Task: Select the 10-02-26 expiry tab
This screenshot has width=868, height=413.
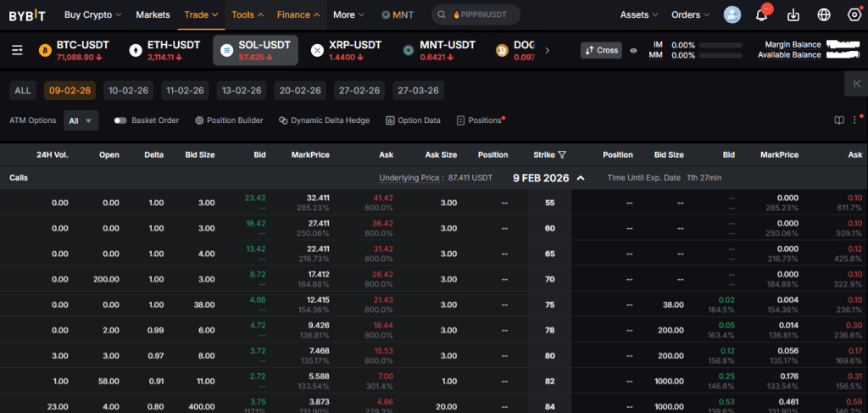Action: click(x=129, y=90)
